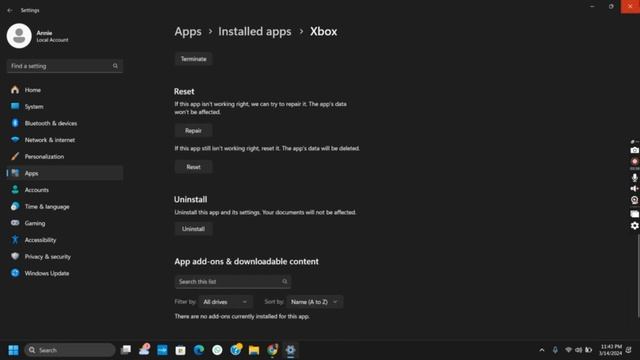Click the Uninstall button
640x360 pixels.
coord(193,229)
